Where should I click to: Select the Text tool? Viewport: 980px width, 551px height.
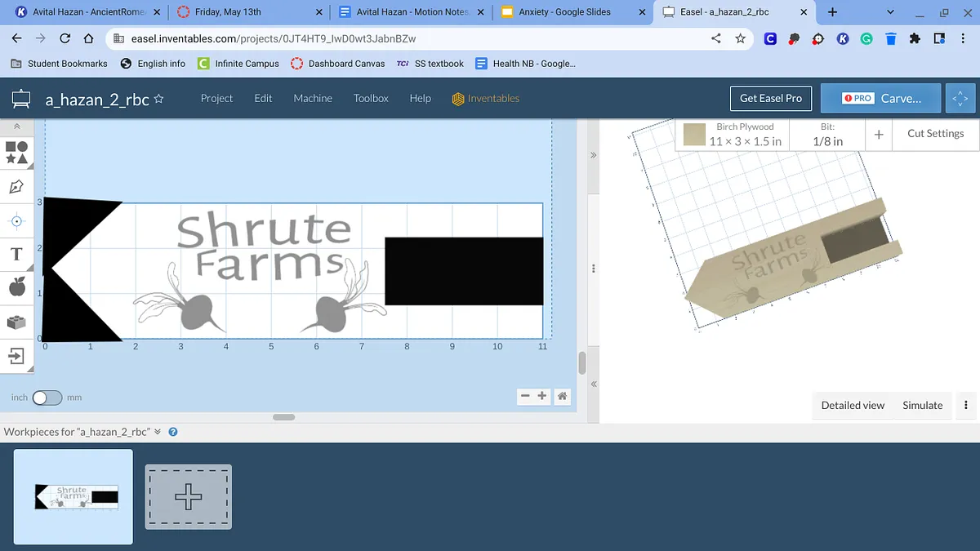click(16, 255)
